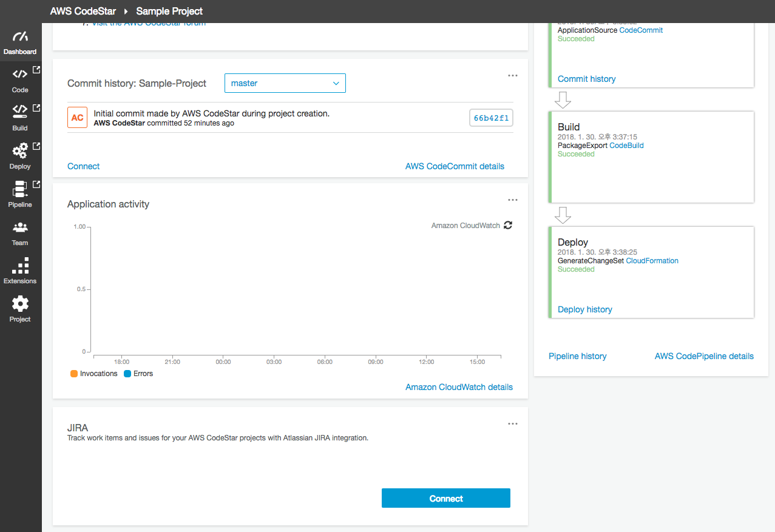This screenshot has width=775, height=532.
Task: Toggle the Errors legend swatch
Action: [127, 374]
